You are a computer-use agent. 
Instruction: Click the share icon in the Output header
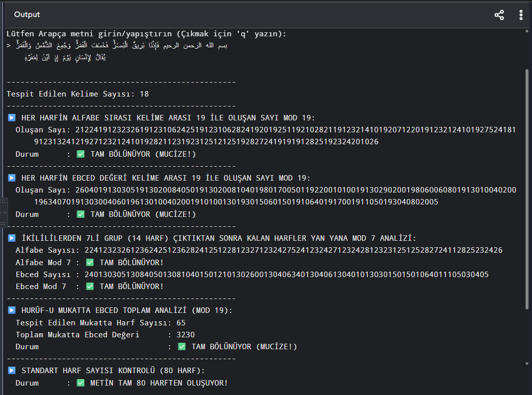pyautogui.click(x=499, y=15)
